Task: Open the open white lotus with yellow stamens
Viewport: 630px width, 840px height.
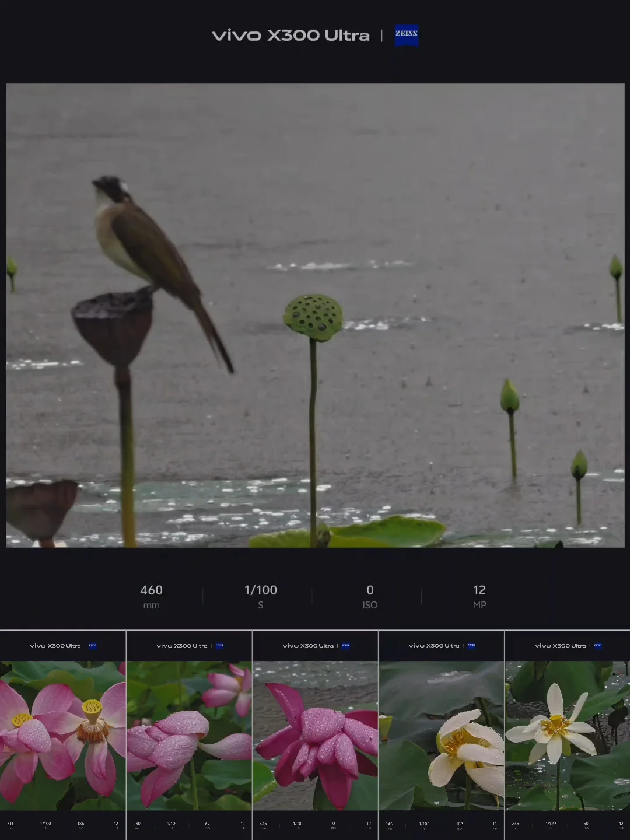Action: [568, 736]
